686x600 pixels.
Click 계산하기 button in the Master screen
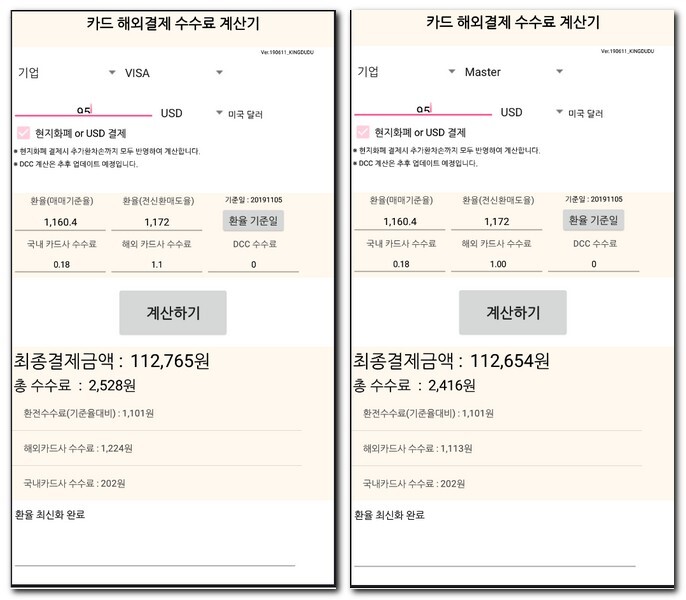pos(513,312)
